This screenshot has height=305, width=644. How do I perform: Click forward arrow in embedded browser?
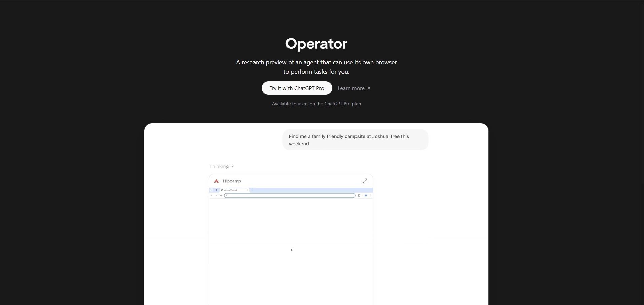216,195
